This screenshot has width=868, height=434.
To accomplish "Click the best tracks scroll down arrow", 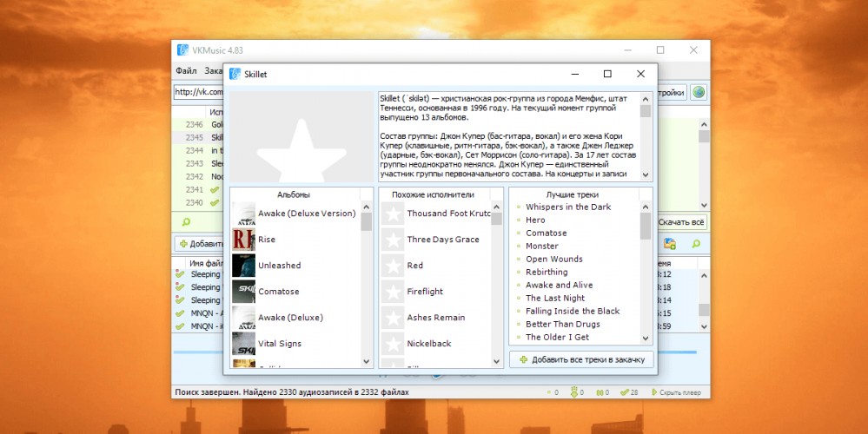I will click(x=646, y=338).
